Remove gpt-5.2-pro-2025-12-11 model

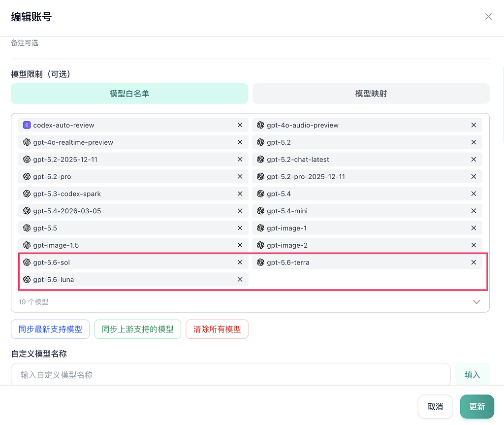pyautogui.click(x=473, y=177)
